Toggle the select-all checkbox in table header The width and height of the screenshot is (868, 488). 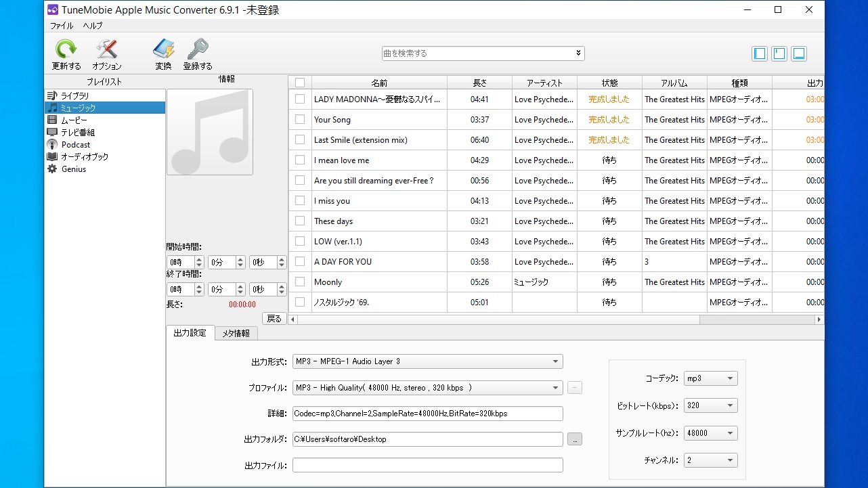tap(300, 83)
